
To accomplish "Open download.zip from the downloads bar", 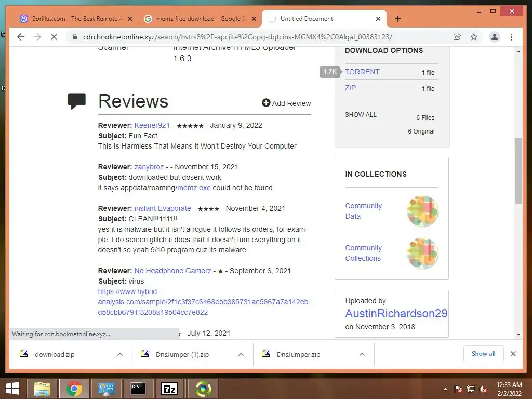I will (x=54, y=354).
